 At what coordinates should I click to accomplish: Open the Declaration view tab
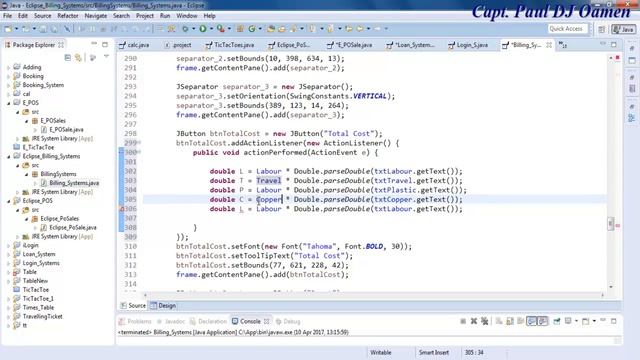208,321
